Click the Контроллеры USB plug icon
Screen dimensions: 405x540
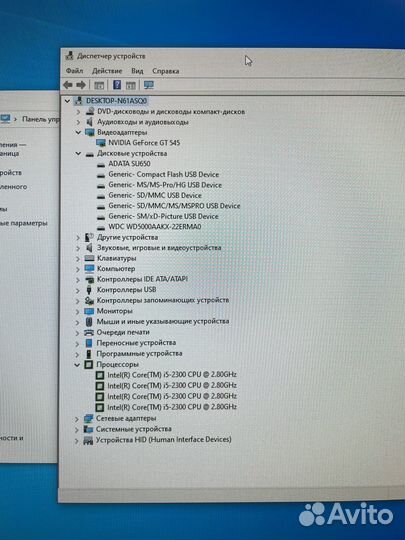point(89,290)
